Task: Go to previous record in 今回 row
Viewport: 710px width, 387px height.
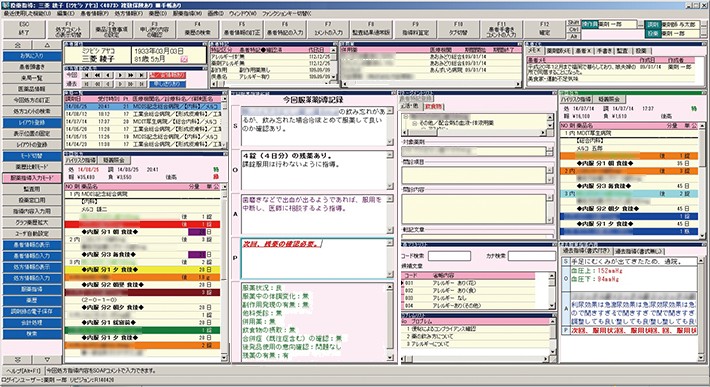Action: (x=108, y=75)
